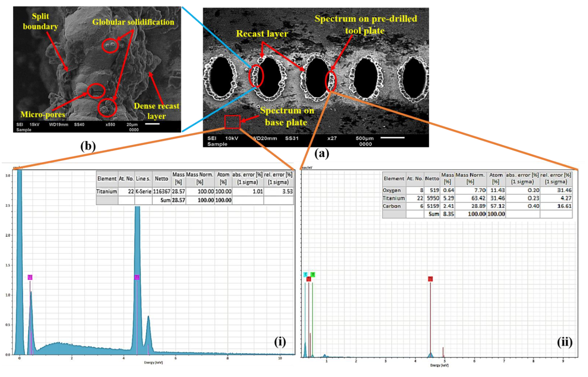Click the 500µm scale bar in image (a)
Image resolution: width=588 pixels, height=377 pixels.
pyautogui.click(x=392, y=138)
